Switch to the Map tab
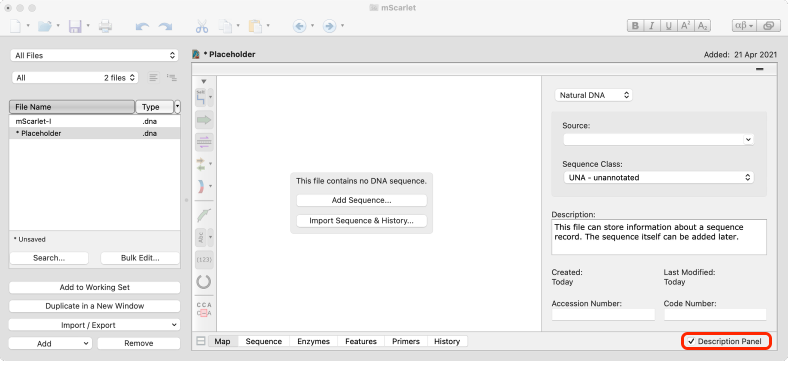Screen dimensions: 788x366 (222, 341)
